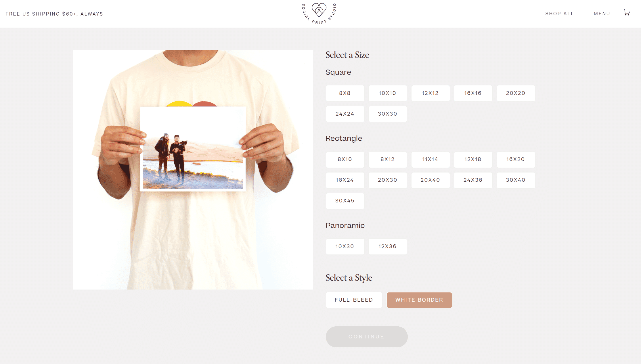This screenshot has width=641, height=364.
Task: Open the Menu navigation item
Action: click(x=602, y=14)
